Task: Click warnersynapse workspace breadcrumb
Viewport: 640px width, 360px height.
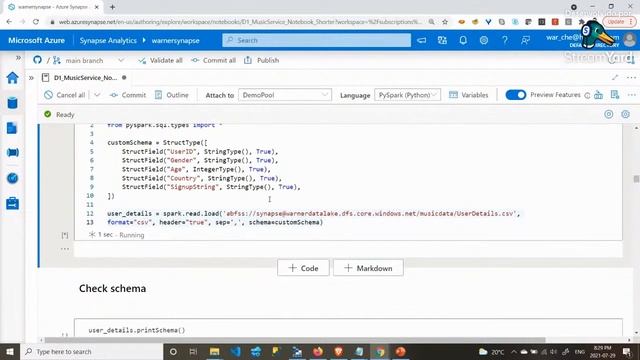Action: 176,40
